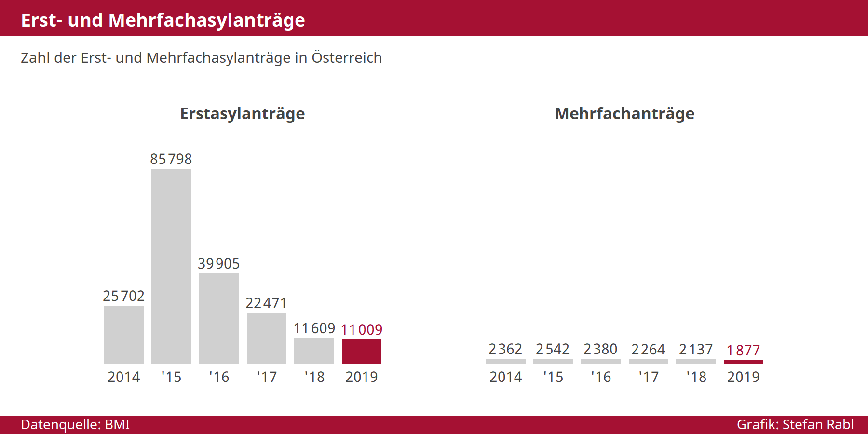This screenshot has height=434, width=868.
Task: Click the Mehrfachanträge value 2380
Action: [x=600, y=349]
